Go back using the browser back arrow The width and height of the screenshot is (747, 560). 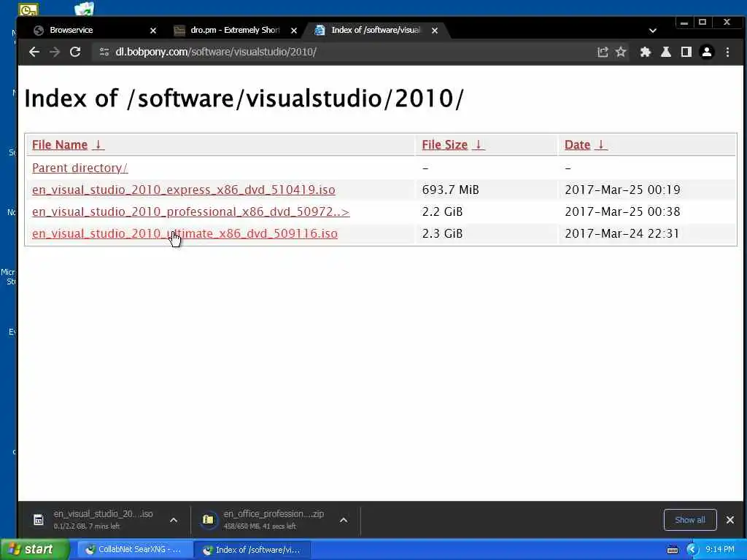[34, 52]
